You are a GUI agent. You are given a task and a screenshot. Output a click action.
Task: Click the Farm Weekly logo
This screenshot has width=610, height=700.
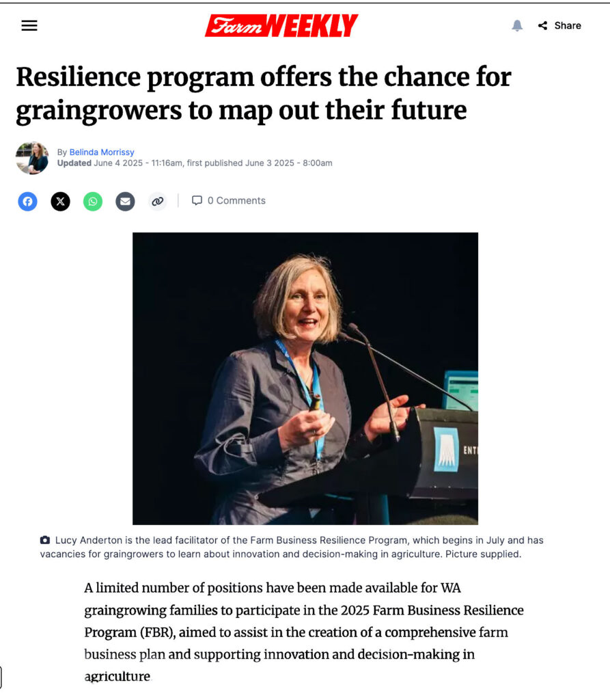click(x=281, y=25)
